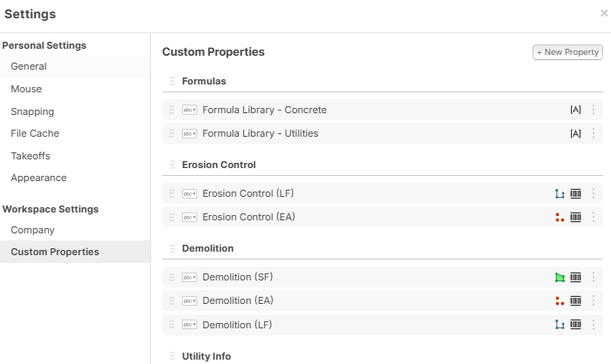Click the table icon on Demolition (LF)
Image resolution: width=611 pixels, height=364 pixels.
click(x=576, y=325)
